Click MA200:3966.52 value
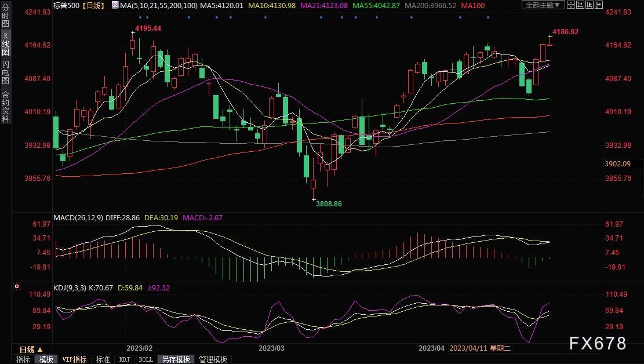The image size is (644, 364). click(430, 5)
